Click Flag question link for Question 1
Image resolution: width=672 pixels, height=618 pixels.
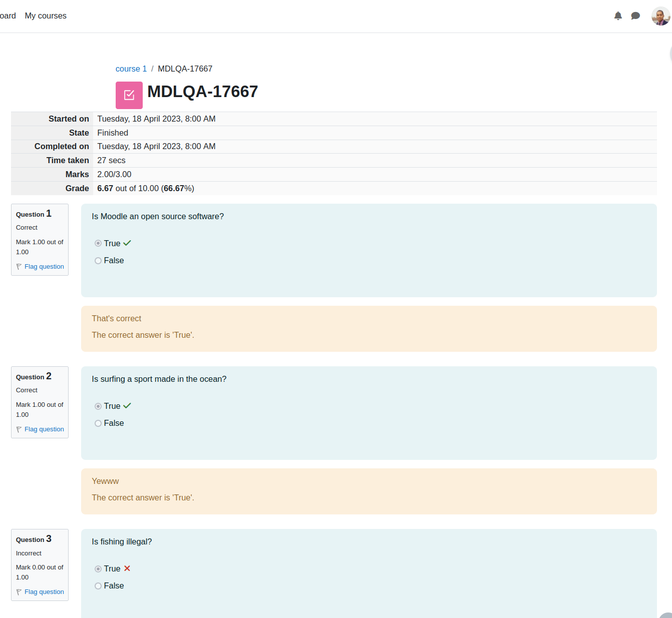coord(44,267)
